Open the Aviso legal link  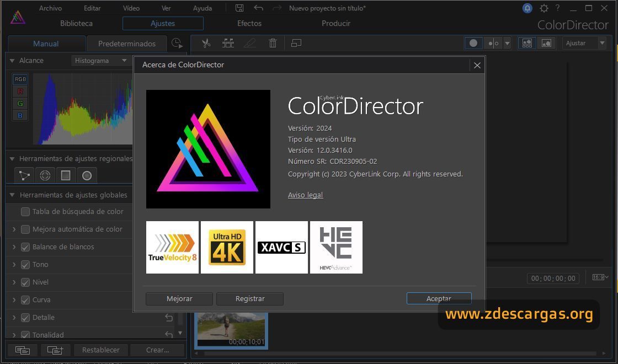click(x=306, y=195)
